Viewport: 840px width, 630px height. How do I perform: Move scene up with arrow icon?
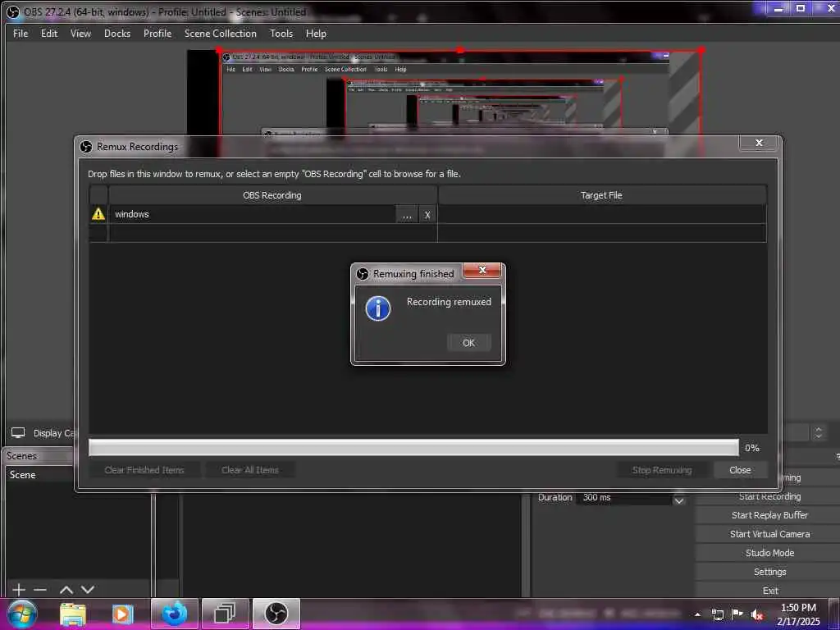pos(66,589)
